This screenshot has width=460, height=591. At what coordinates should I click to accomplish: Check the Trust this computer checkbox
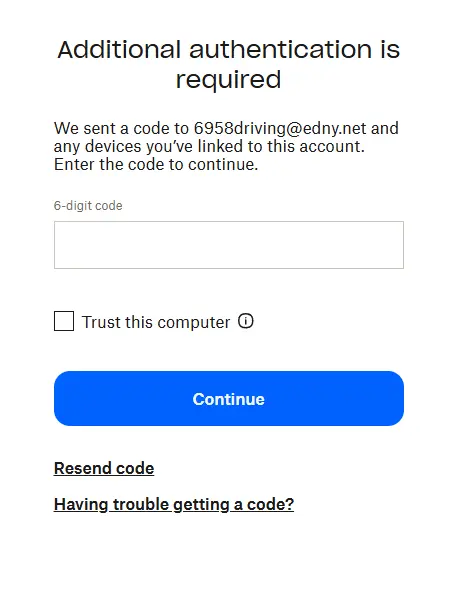coord(64,321)
